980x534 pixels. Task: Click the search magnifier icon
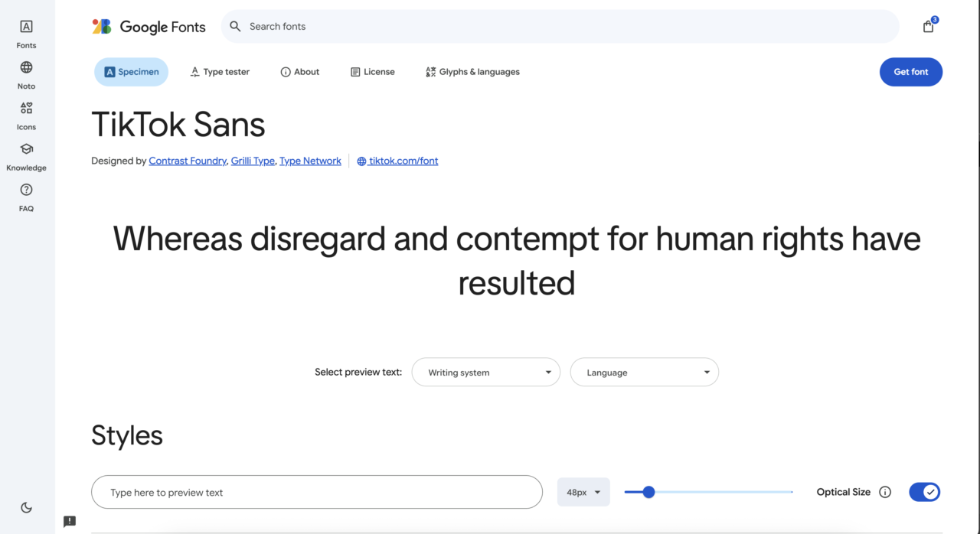coord(236,27)
